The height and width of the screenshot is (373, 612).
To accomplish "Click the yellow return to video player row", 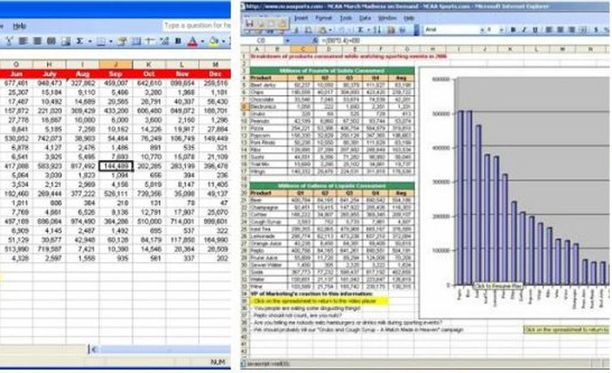I will click(x=319, y=301).
